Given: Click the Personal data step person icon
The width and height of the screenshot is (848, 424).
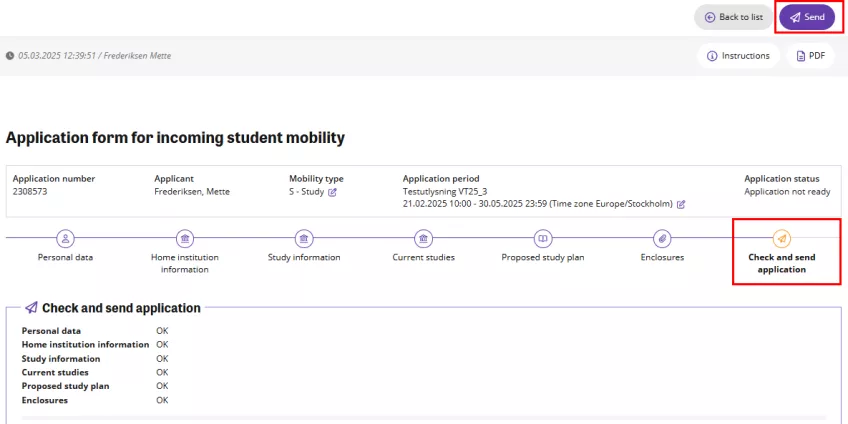Looking at the screenshot, I should (x=65, y=238).
